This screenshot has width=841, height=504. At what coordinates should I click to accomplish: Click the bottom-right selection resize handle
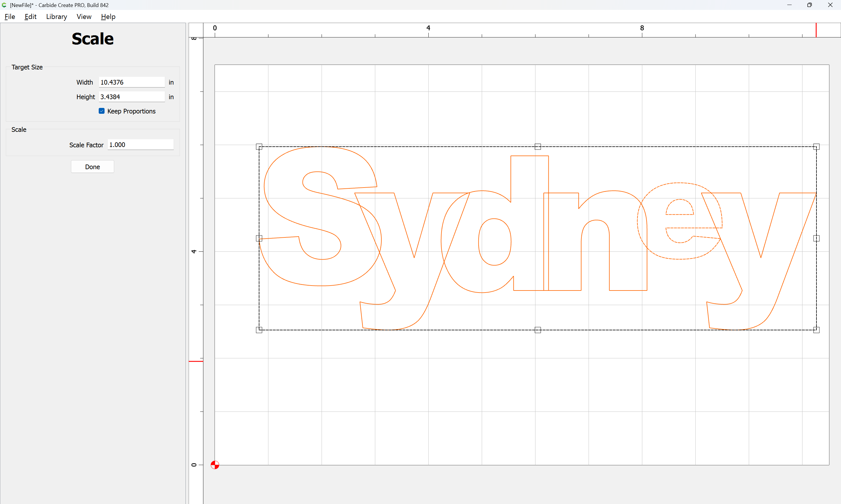pyautogui.click(x=816, y=330)
